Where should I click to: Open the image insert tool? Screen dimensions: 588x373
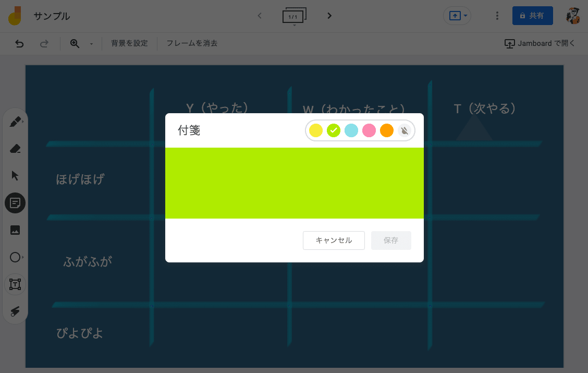pyautogui.click(x=15, y=230)
